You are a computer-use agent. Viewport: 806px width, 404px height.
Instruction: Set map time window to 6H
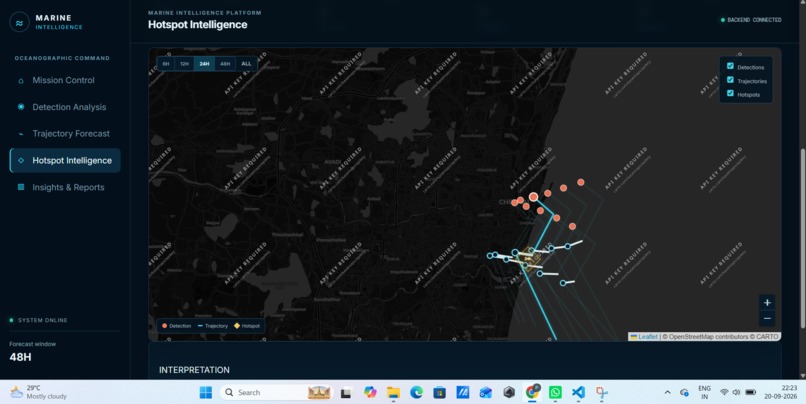(166, 64)
